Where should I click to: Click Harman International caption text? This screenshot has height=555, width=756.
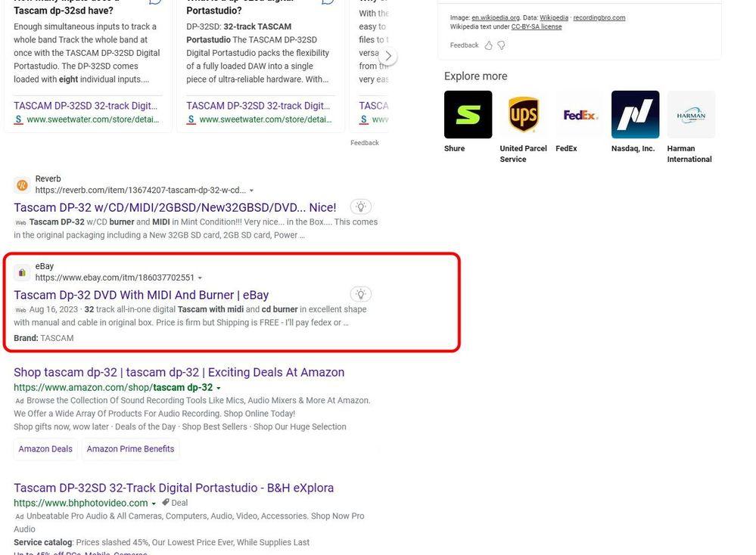(x=689, y=153)
